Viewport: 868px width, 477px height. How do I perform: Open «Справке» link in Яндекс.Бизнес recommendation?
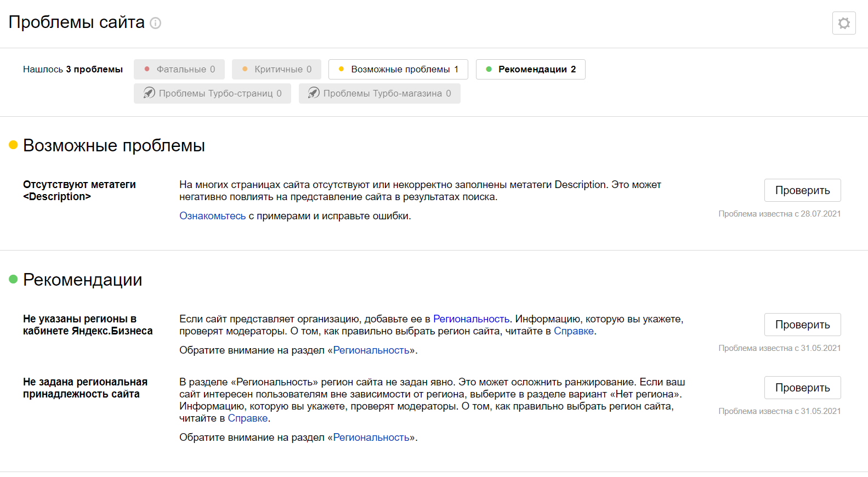[x=574, y=331]
